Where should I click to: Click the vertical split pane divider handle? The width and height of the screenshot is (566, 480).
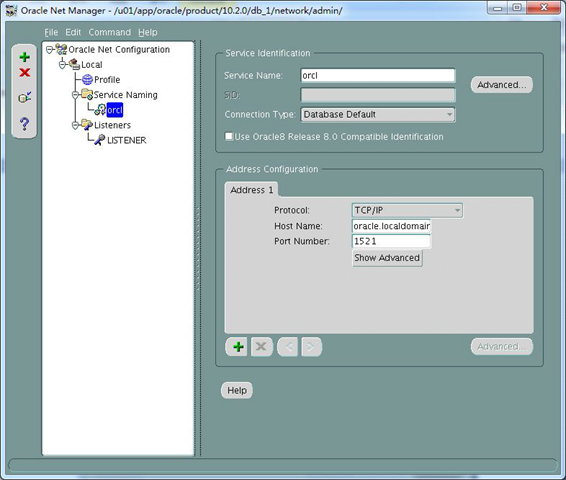point(198,249)
